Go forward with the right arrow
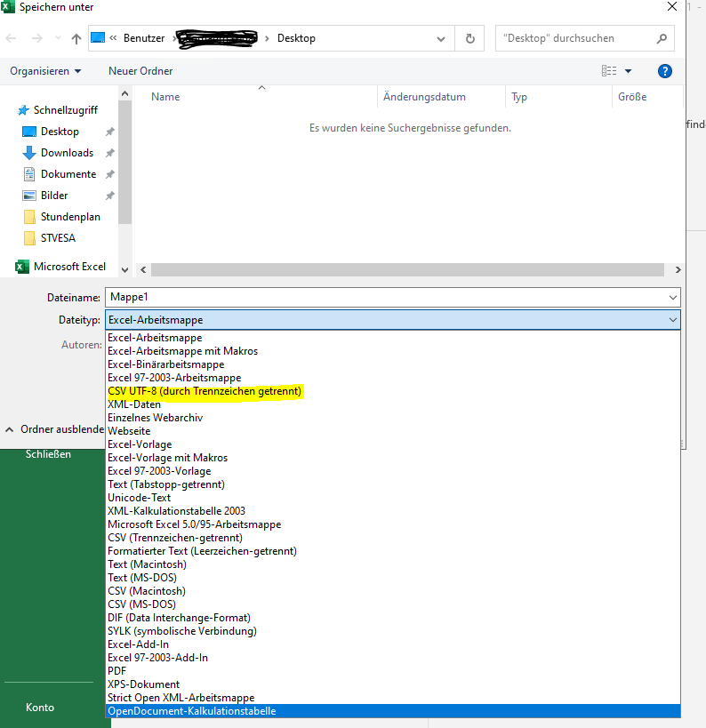Image resolution: width=706 pixels, height=728 pixels. pos(36,38)
